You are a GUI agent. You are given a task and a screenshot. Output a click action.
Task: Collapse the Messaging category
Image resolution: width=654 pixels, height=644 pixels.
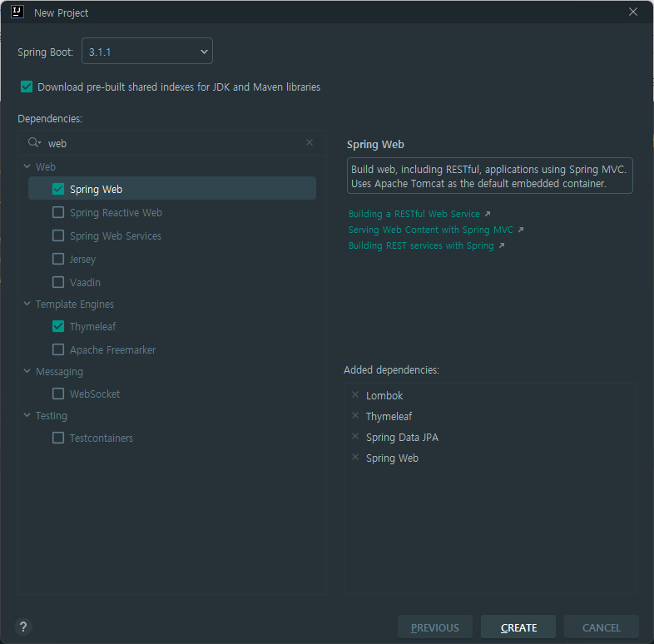tap(27, 371)
